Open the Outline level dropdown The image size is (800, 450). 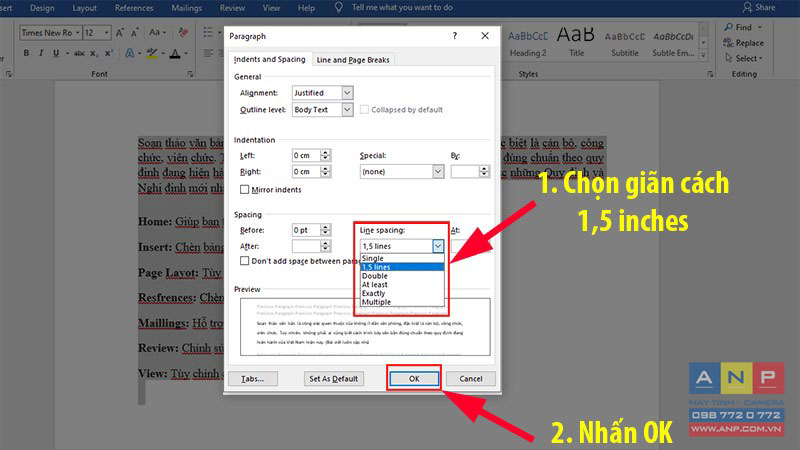347,109
